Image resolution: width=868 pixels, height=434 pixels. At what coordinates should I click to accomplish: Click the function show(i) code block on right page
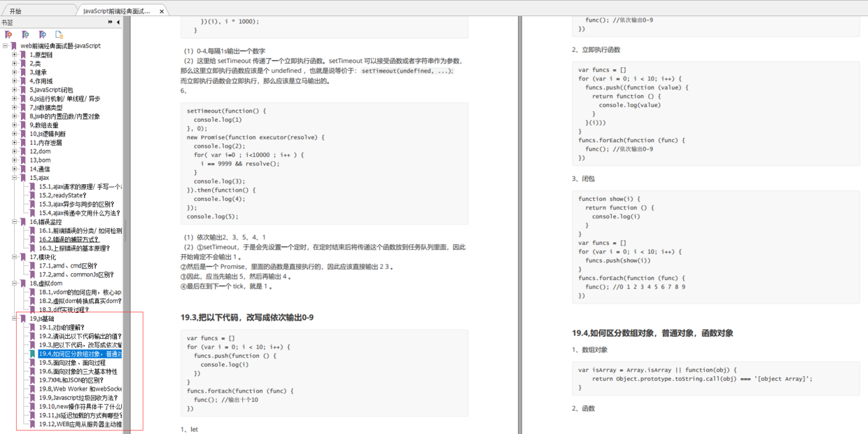[x=715, y=247]
